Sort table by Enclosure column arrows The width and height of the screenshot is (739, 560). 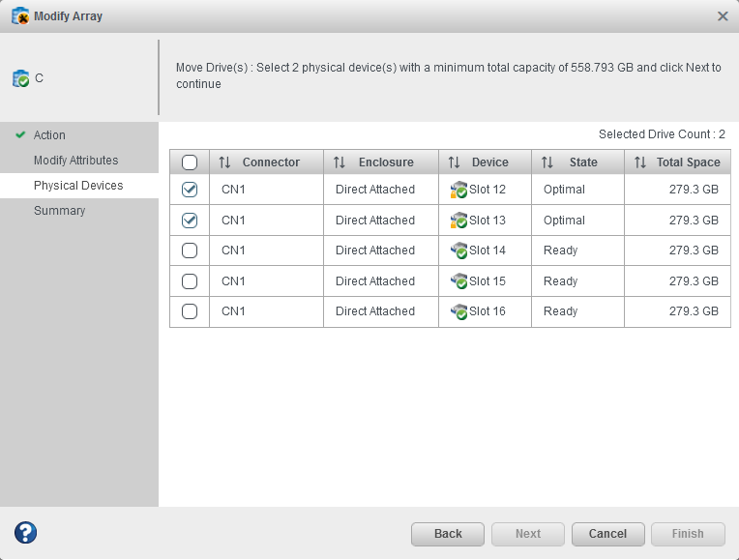tap(340, 162)
